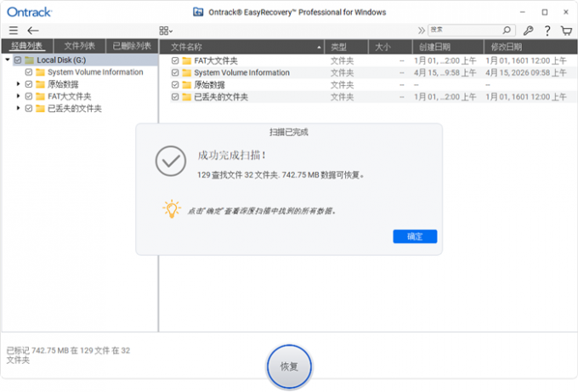Select 已丢失的文件夹 folder icon in tree
The height and width of the screenshot is (392, 578).
click(x=40, y=109)
